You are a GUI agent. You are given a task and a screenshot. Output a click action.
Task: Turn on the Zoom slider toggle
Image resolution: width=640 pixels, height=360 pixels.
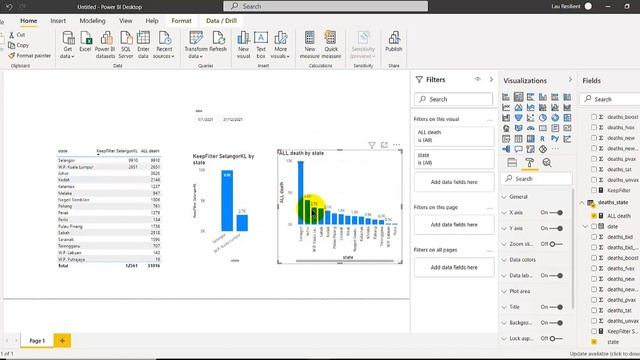556,244
